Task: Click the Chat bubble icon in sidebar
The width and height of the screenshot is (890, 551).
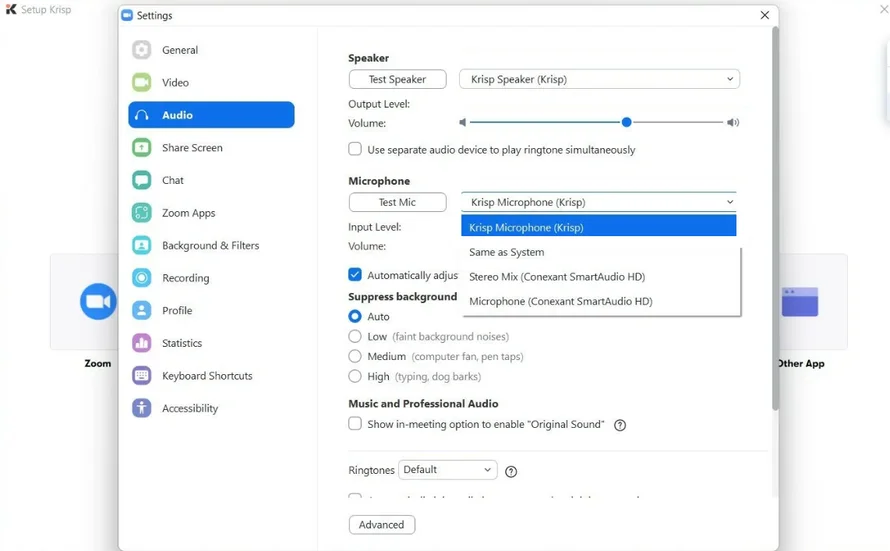Action: click(141, 180)
